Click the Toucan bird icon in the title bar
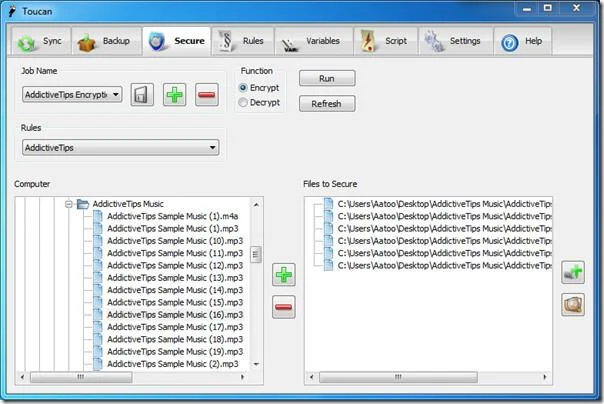 tap(12, 11)
